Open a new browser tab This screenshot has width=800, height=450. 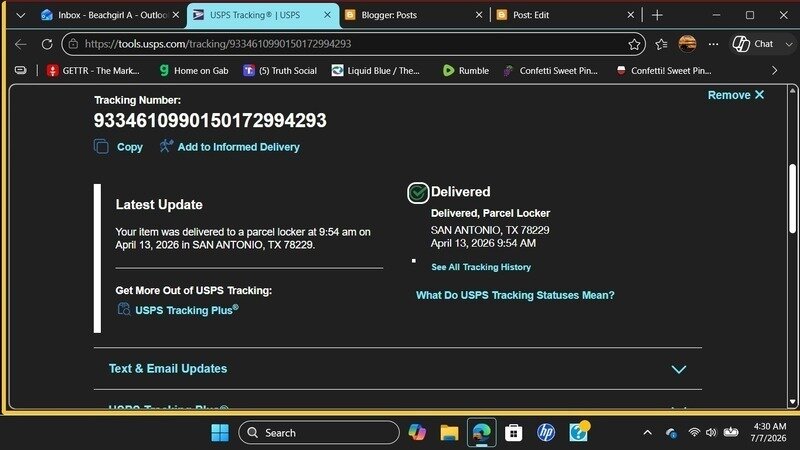(657, 15)
